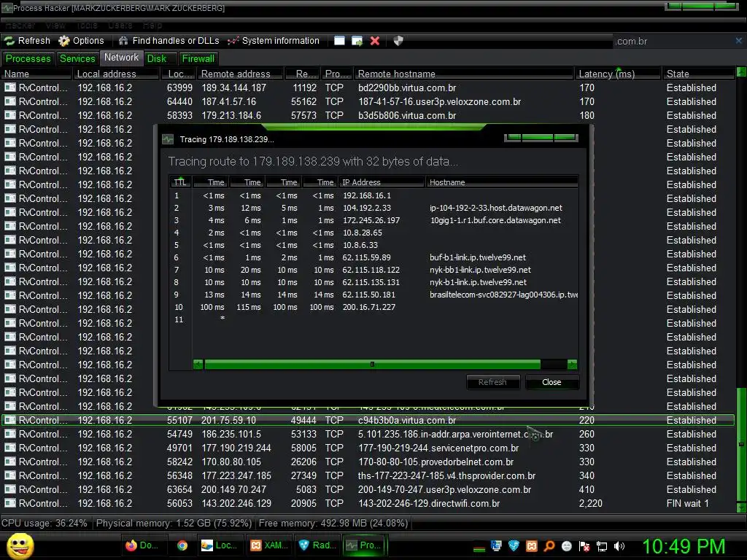Click the network tray icon
Screen dimensions: 747x560
(x=602, y=545)
